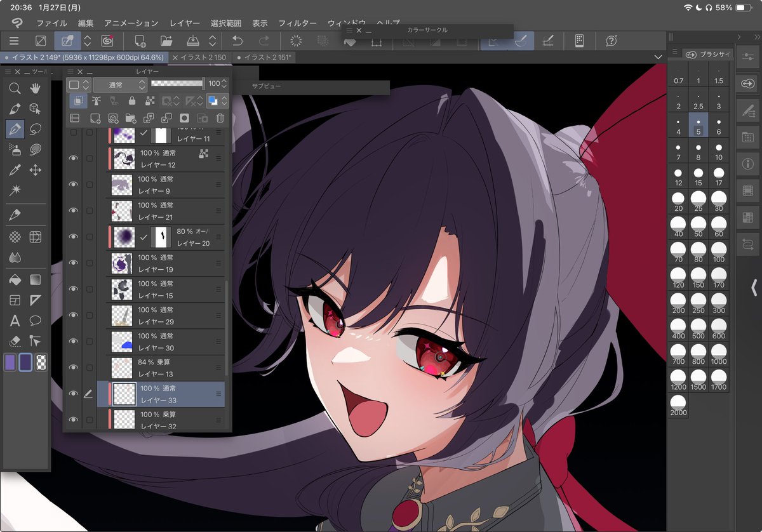The width and height of the screenshot is (762, 532).
Task: Open the 編集 menu
Action: [x=86, y=23]
